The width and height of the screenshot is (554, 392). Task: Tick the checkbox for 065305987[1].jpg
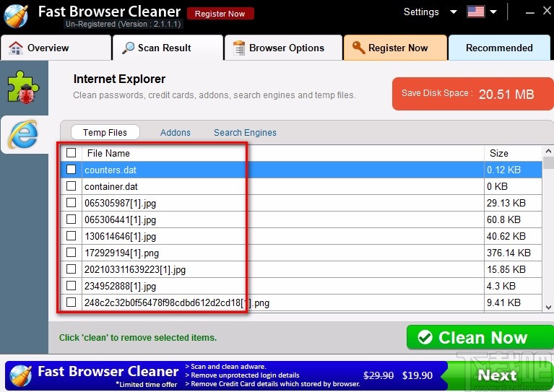[x=71, y=202]
